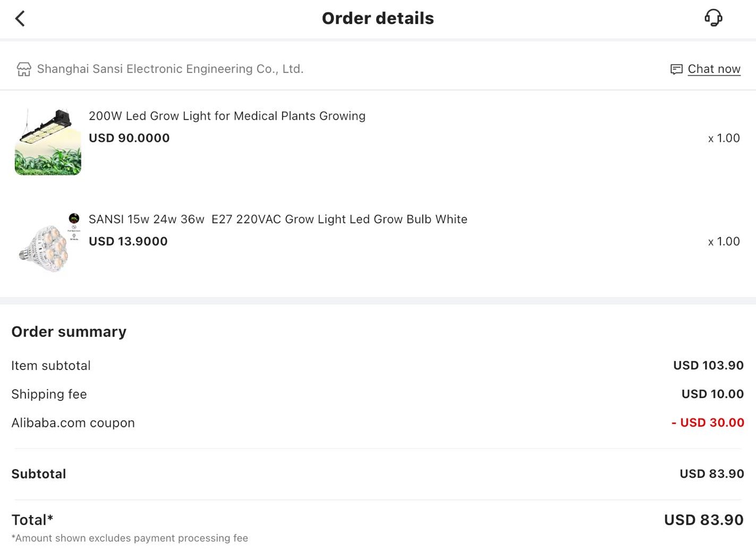This screenshot has width=756, height=556.
Task: Click the Order details page title
Action: (378, 19)
